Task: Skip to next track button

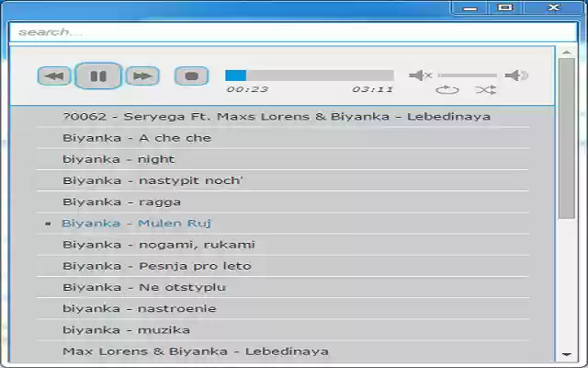Action: 142,76
